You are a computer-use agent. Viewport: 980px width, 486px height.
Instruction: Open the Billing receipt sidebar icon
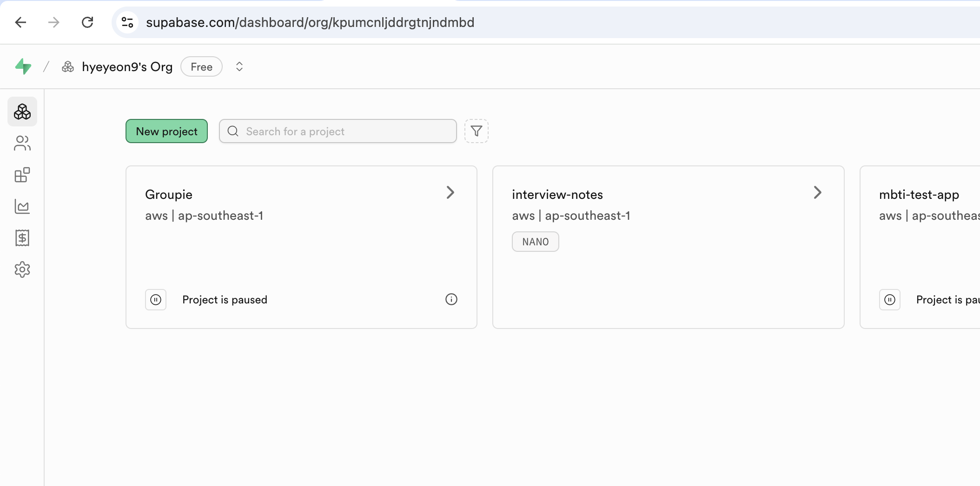click(x=22, y=238)
